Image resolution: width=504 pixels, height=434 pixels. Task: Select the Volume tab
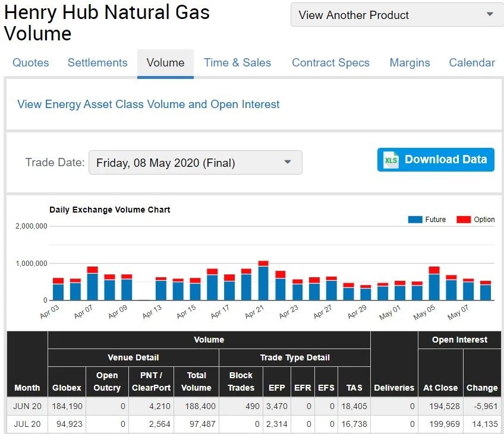coord(165,63)
